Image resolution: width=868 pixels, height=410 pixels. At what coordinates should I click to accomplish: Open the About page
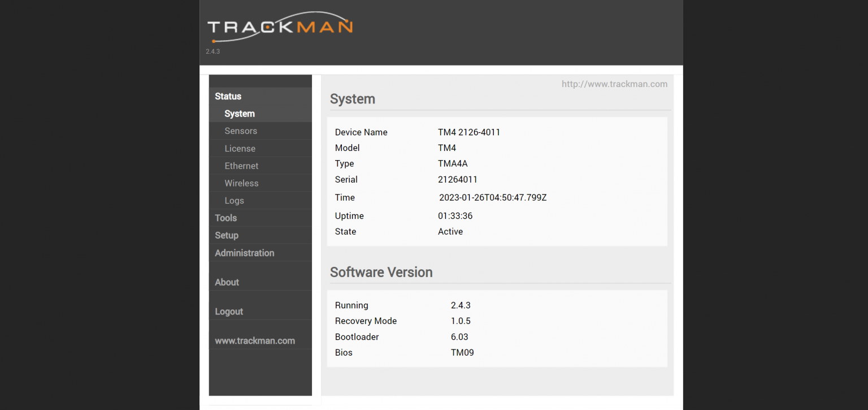coord(227,282)
